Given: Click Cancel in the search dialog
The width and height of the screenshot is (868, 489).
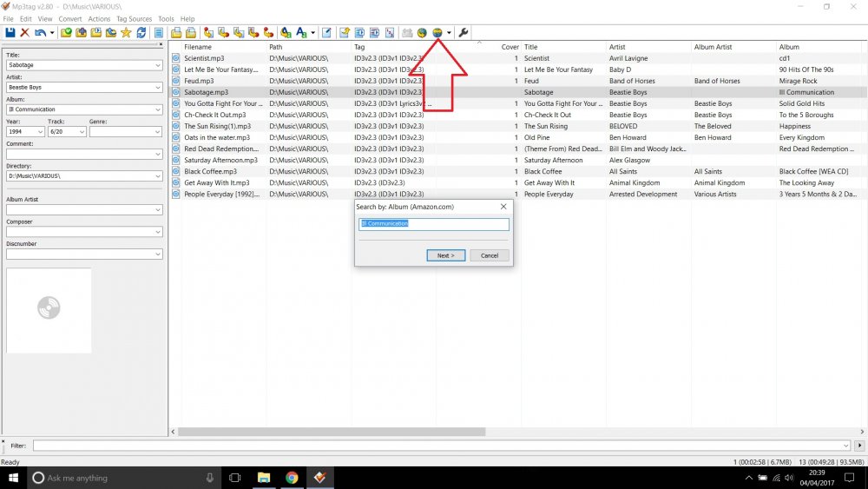Looking at the screenshot, I should tap(490, 255).
